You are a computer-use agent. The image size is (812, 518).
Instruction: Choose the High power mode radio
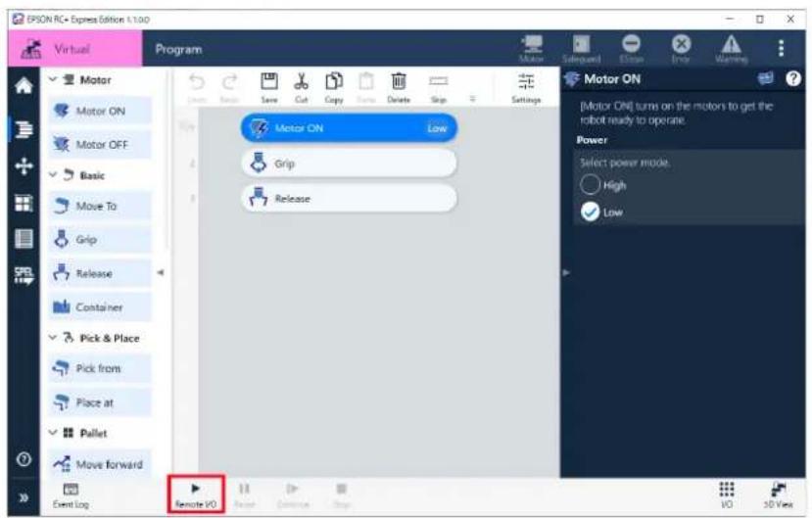590,185
